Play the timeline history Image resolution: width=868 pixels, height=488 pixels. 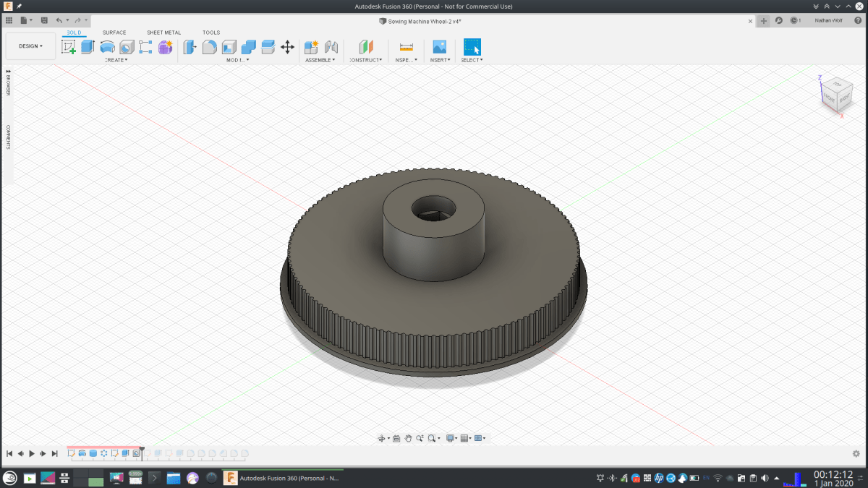pos(32,453)
